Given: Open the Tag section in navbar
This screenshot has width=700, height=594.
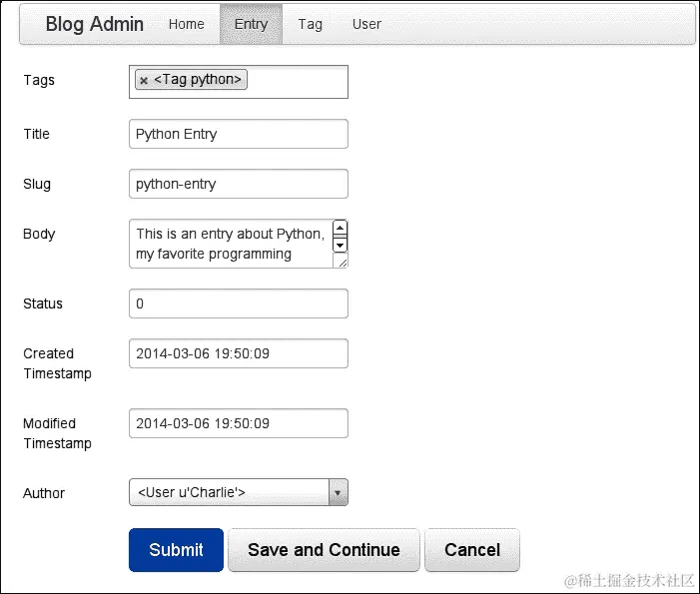Looking at the screenshot, I should point(311,24).
